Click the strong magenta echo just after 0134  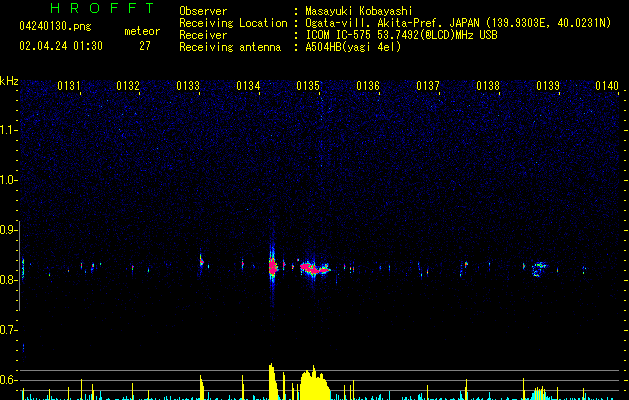(x=273, y=267)
